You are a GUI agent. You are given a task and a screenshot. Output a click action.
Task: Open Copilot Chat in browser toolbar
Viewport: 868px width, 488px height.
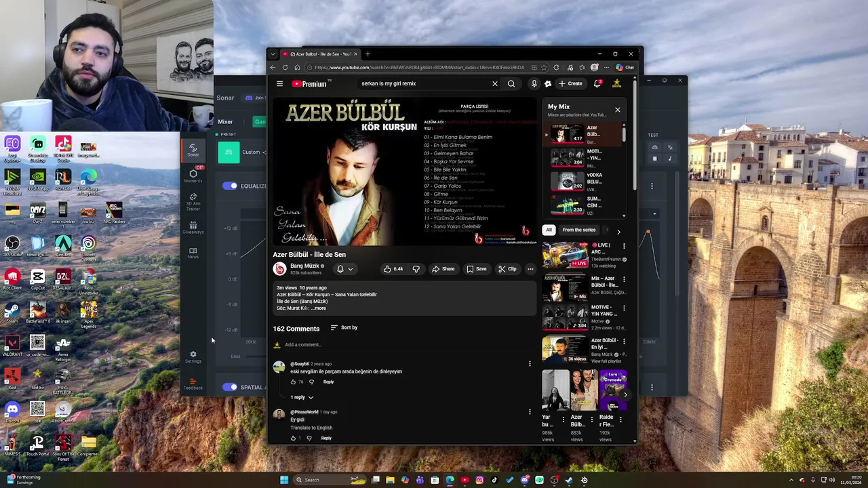click(625, 67)
